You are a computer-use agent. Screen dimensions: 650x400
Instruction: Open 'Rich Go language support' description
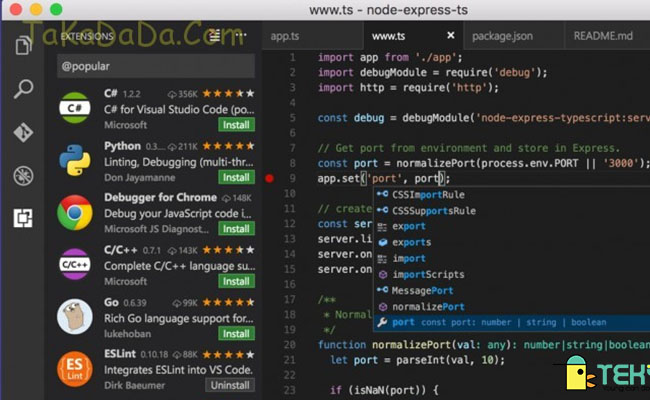179,318
